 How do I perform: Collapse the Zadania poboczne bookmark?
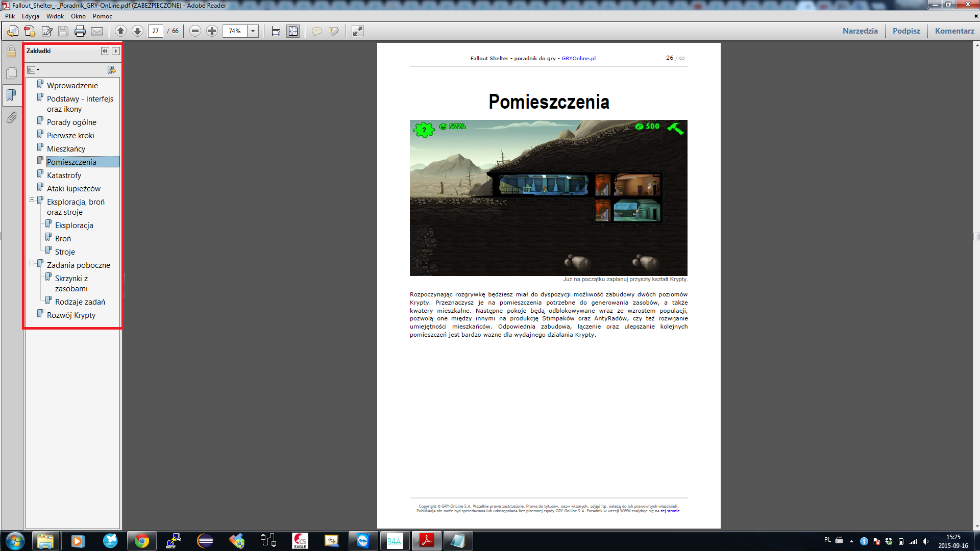[32, 264]
